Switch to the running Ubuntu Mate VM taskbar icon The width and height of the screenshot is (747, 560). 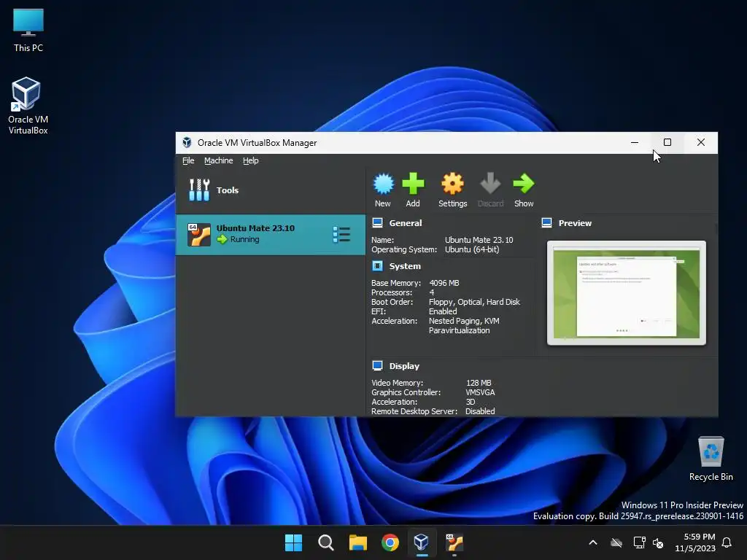click(454, 542)
